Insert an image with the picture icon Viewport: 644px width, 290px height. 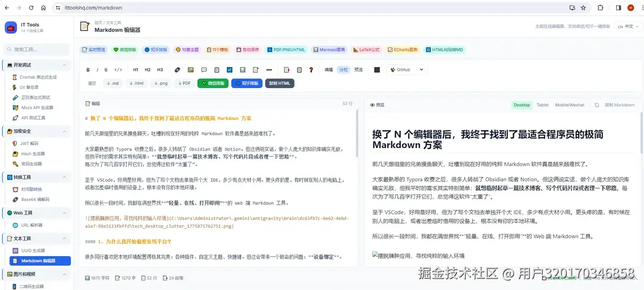click(x=191, y=70)
